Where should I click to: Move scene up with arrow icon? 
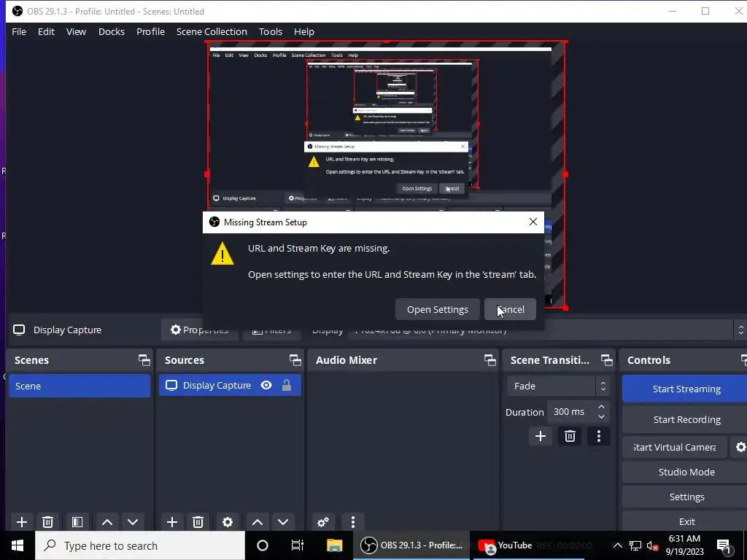107,522
